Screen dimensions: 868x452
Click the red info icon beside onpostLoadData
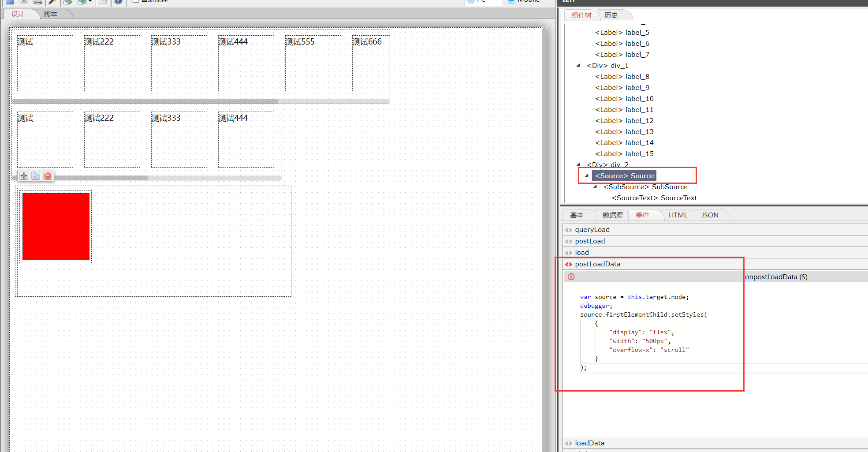(x=571, y=277)
